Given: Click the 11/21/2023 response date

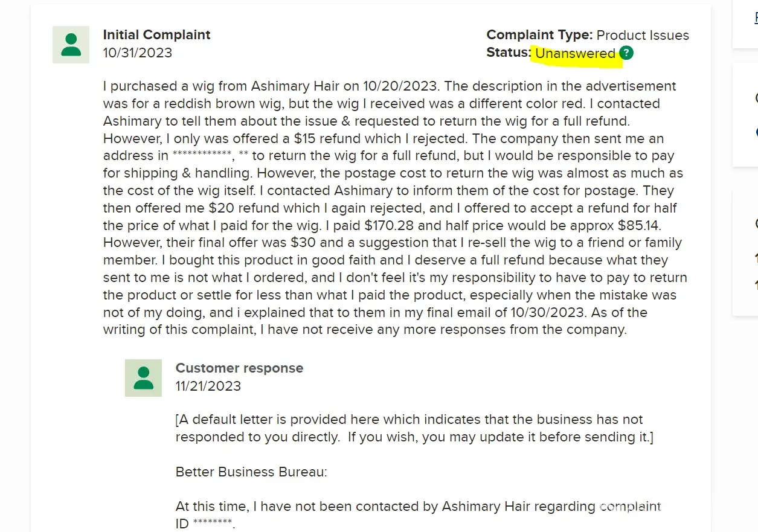Looking at the screenshot, I should click(208, 386).
